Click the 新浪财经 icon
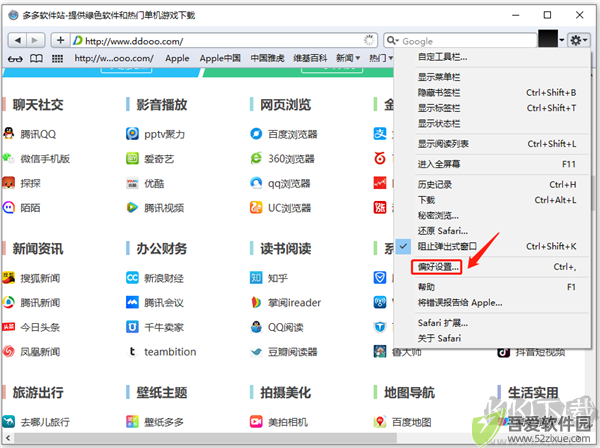This screenshot has width=600, height=448. 132,277
